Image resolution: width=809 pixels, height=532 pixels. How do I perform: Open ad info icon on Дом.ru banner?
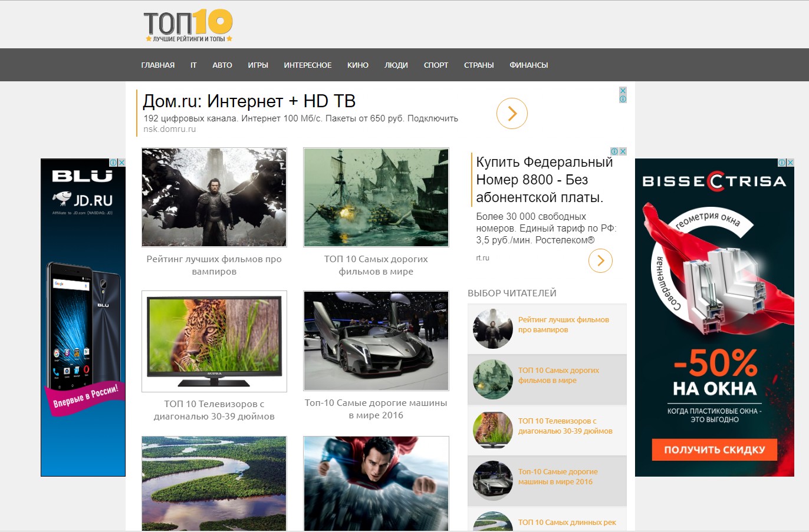[x=623, y=99]
